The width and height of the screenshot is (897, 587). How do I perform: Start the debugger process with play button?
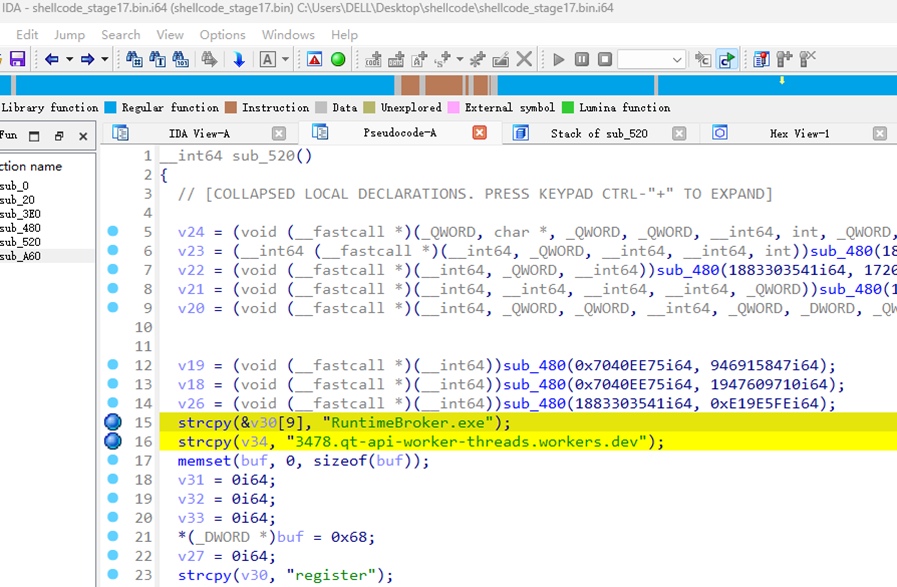pyautogui.click(x=559, y=59)
